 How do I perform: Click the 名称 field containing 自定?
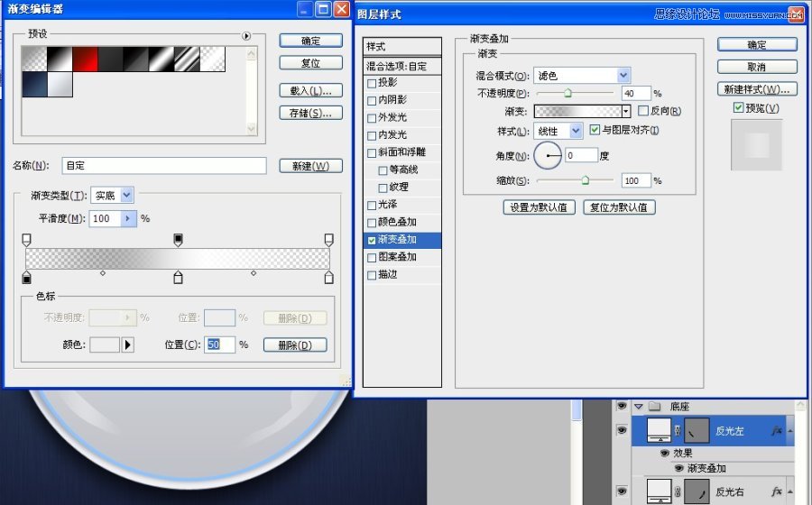(163, 166)
